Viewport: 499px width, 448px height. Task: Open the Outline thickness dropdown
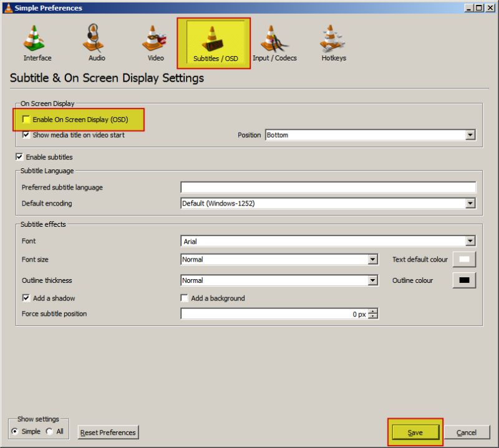click(372, 280)
